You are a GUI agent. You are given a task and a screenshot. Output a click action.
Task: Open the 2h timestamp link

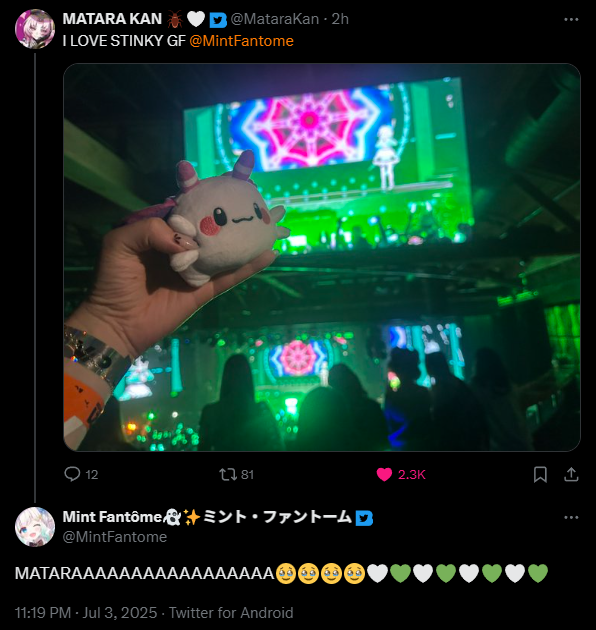(x=340, y=19)
